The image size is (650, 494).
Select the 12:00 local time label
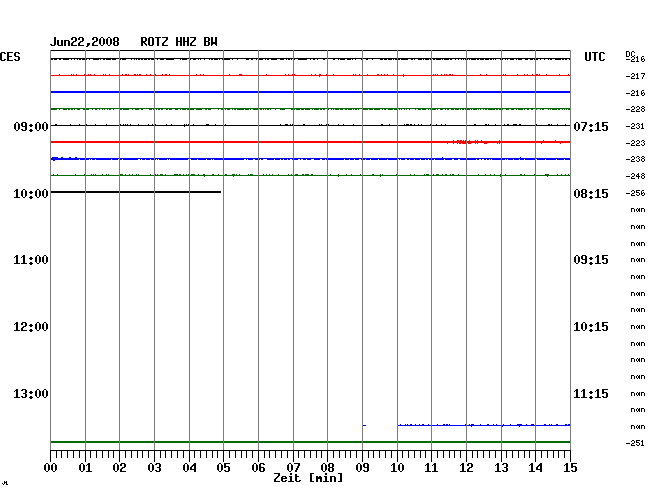point(31,327)
